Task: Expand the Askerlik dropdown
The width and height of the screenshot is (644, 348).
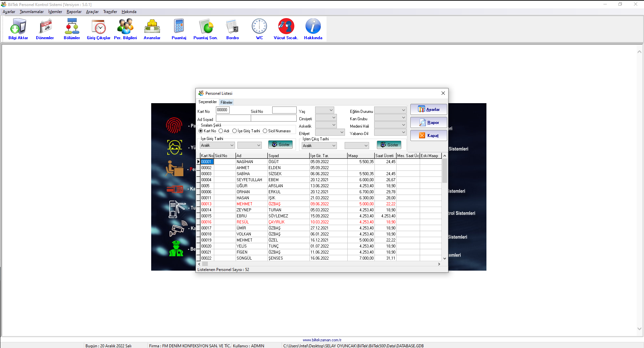Action: (x=326, y=125)
